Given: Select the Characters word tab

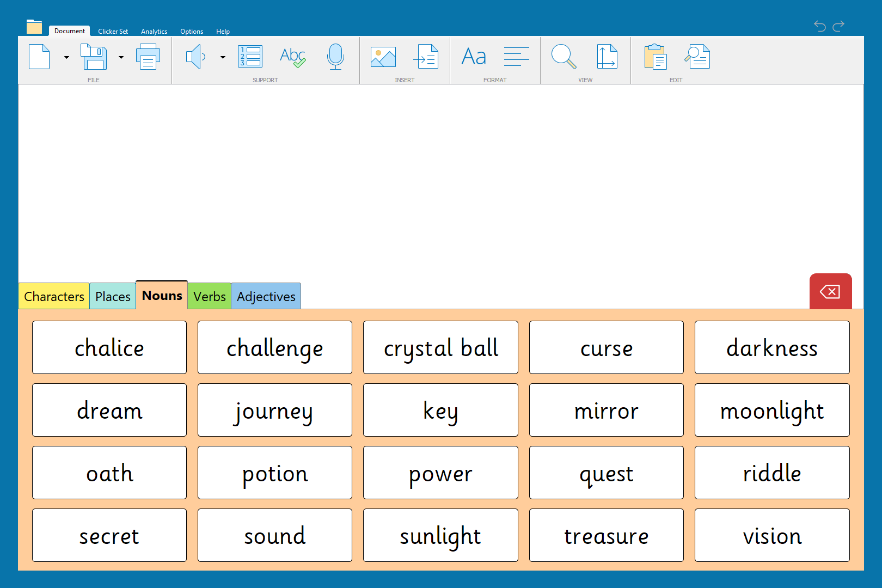Looking at the screenshot, I should point(54,297).
